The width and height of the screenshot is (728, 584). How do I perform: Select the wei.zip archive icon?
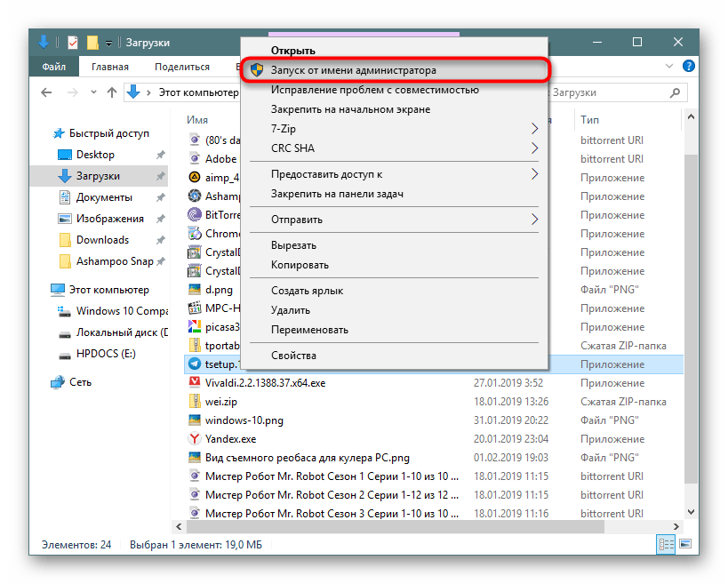[x=195, y=401]
